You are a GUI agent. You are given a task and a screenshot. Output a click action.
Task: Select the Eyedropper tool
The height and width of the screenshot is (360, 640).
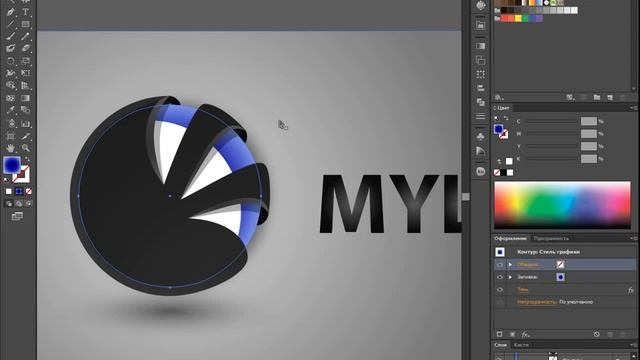click(x=11, y=110)
